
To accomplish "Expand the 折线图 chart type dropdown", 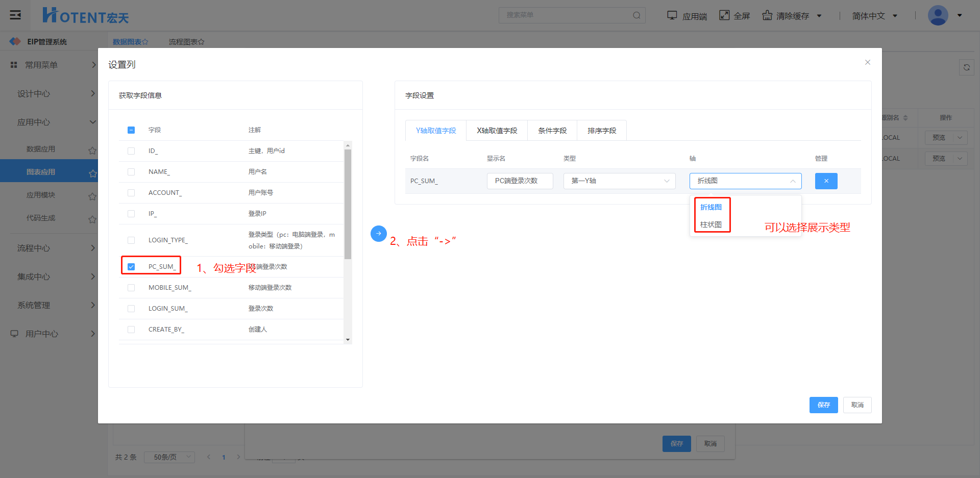I will pyautogui.click(x=745, y=181).
